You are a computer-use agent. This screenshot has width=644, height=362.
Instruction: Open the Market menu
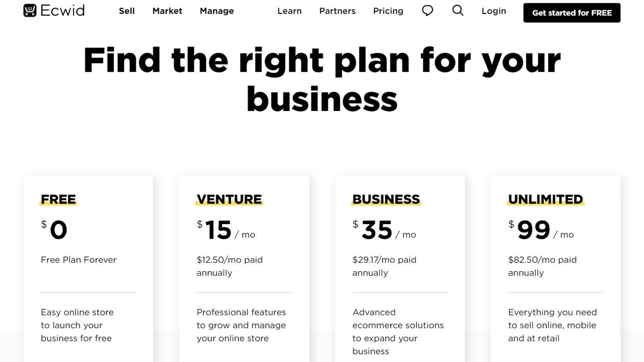[x=167, y=11]
